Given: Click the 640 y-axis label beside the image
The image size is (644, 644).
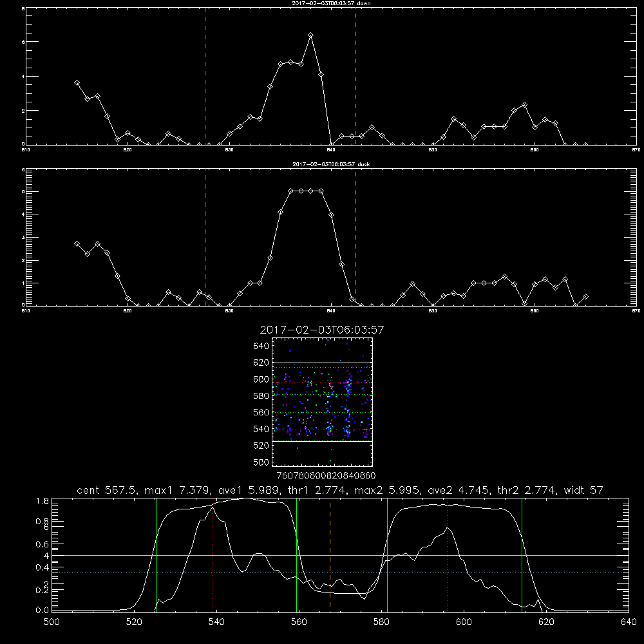Looking at the screenshot, I should (x=261, y=346).
